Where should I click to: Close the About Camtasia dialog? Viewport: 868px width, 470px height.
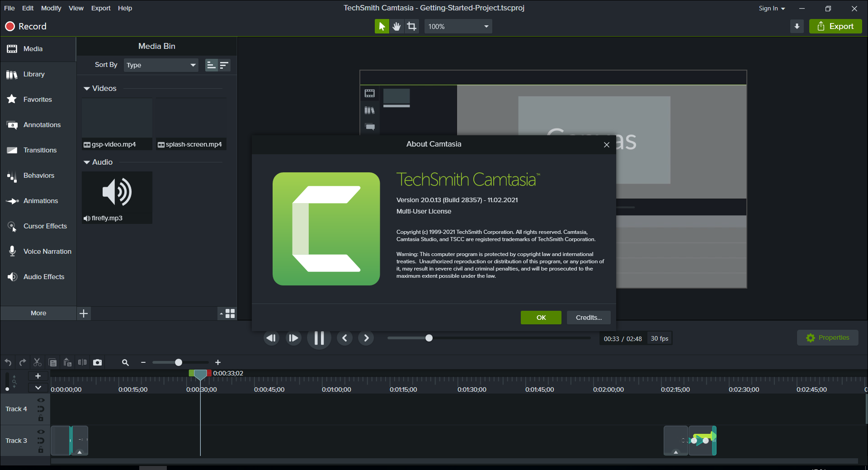point(607,145)
